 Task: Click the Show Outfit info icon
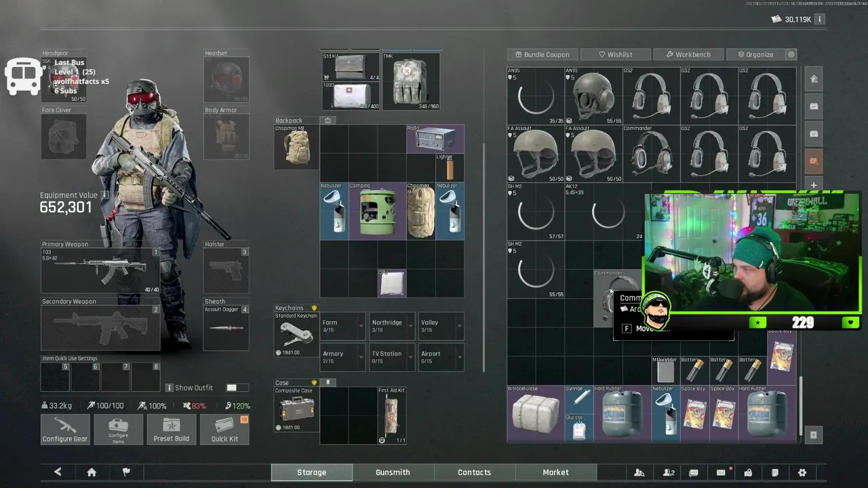coord(170,388)
